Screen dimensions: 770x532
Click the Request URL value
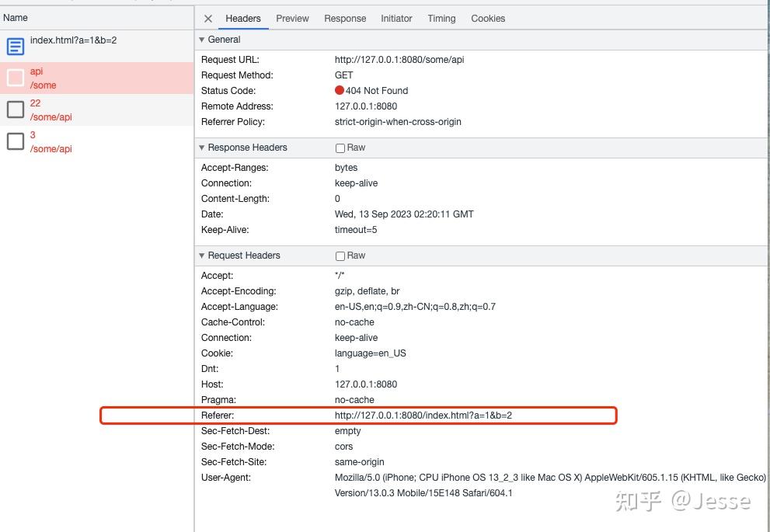click(x=399, y=60)
